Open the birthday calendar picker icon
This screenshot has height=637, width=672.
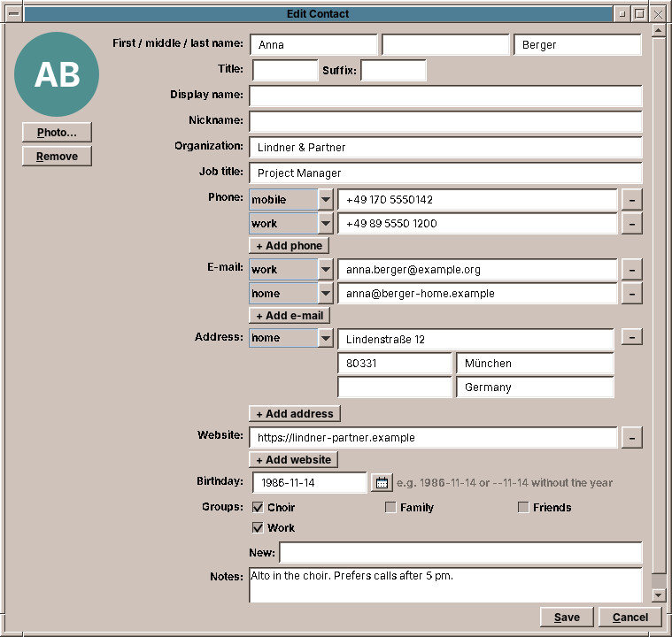coord(382,483)
